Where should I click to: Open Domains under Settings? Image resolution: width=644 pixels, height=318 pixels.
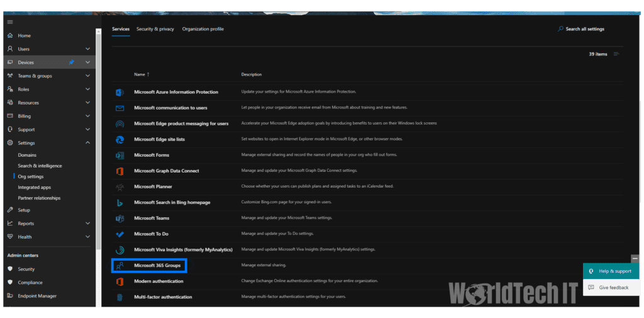pyautogui.click(x=27, y=155)
